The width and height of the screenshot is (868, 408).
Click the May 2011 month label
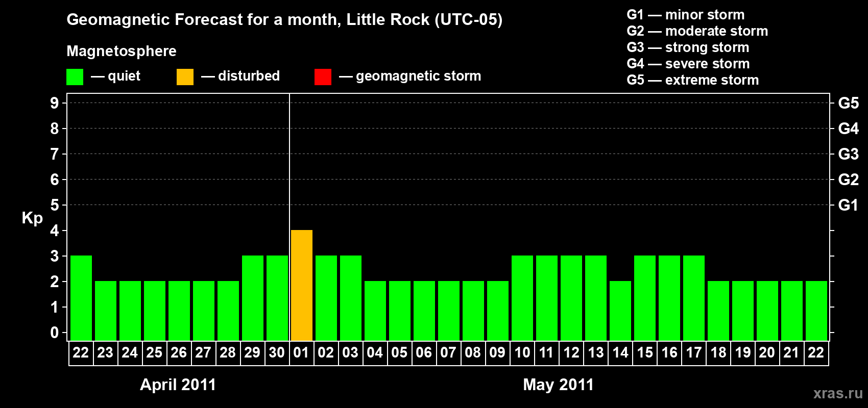tap(559, 385)
